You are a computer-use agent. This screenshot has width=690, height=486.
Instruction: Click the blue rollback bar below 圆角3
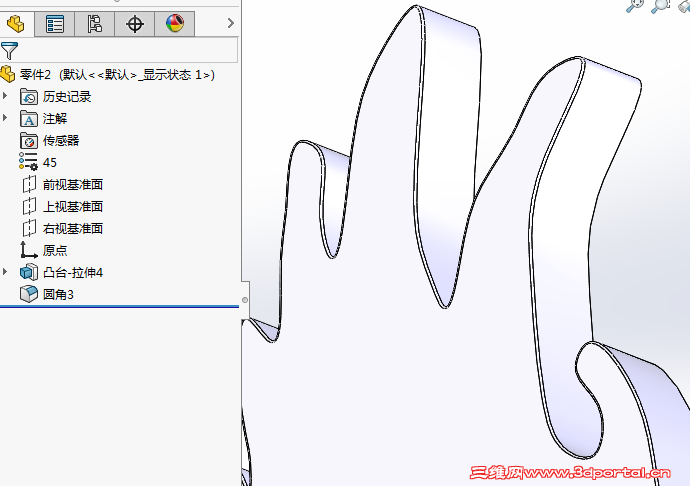point(119,306)
